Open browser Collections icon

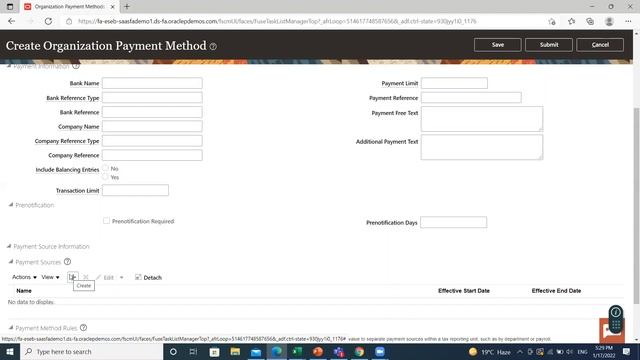coord(590,21)
